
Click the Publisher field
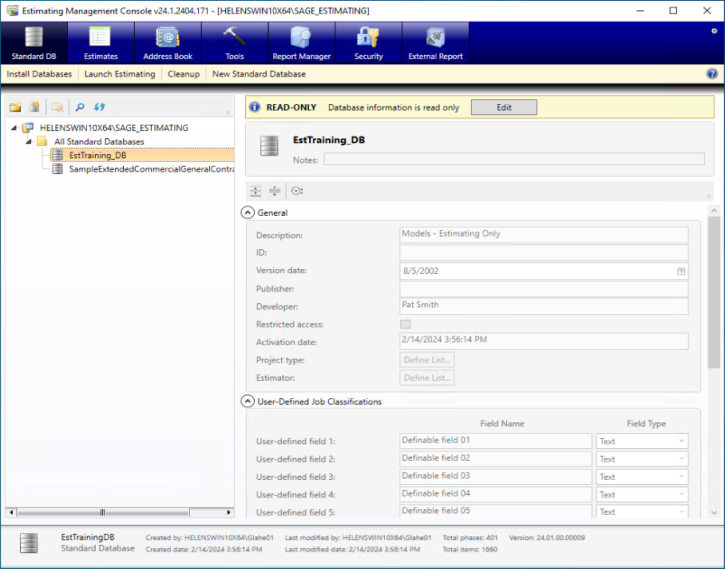544,289
